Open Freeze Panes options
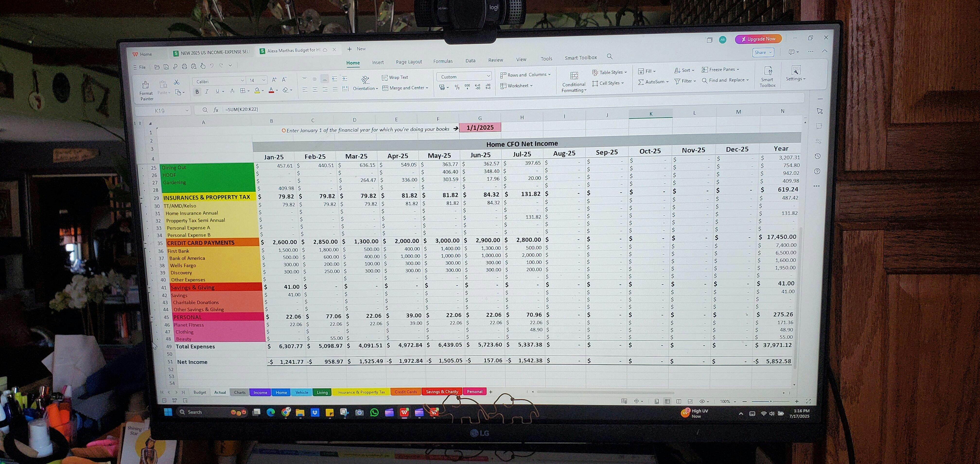This screenshot has width=980, height=464. [x=721, y=70]
